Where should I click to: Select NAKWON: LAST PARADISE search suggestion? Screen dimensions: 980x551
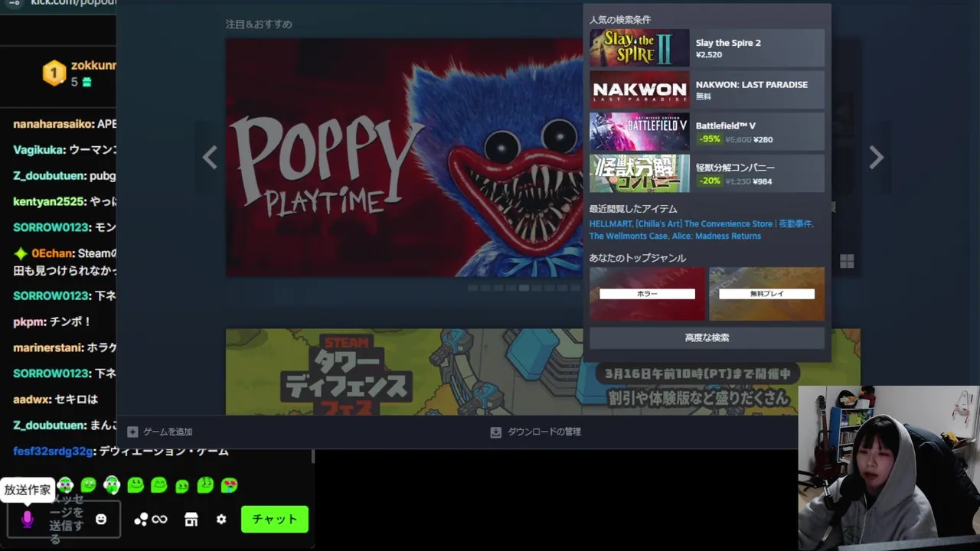[707, 90]
